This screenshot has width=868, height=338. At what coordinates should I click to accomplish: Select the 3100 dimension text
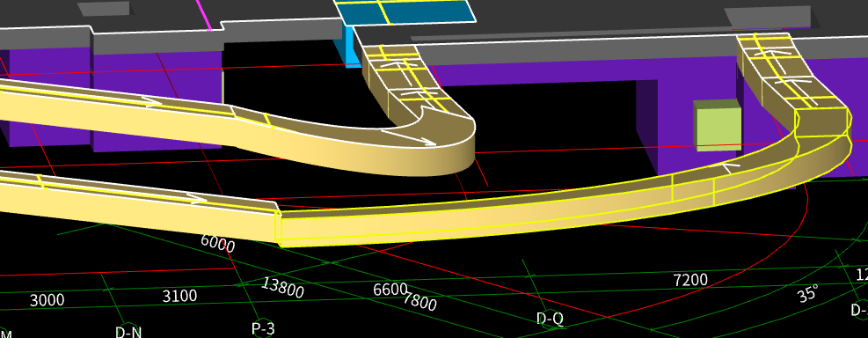(x=179, y=296)
